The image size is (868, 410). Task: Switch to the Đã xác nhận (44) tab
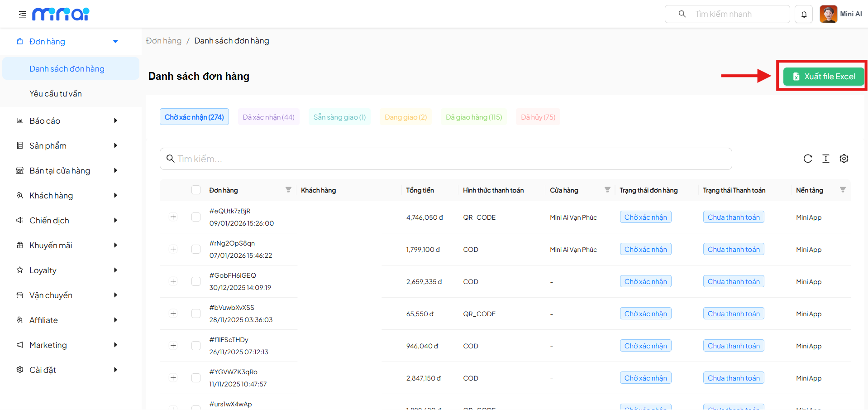tap(268, 117)
